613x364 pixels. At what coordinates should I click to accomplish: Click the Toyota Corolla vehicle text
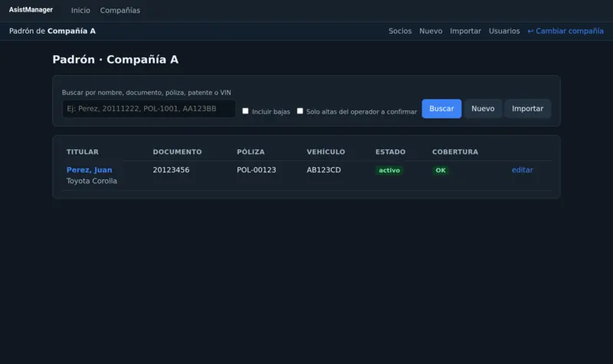tap(91, 181)
